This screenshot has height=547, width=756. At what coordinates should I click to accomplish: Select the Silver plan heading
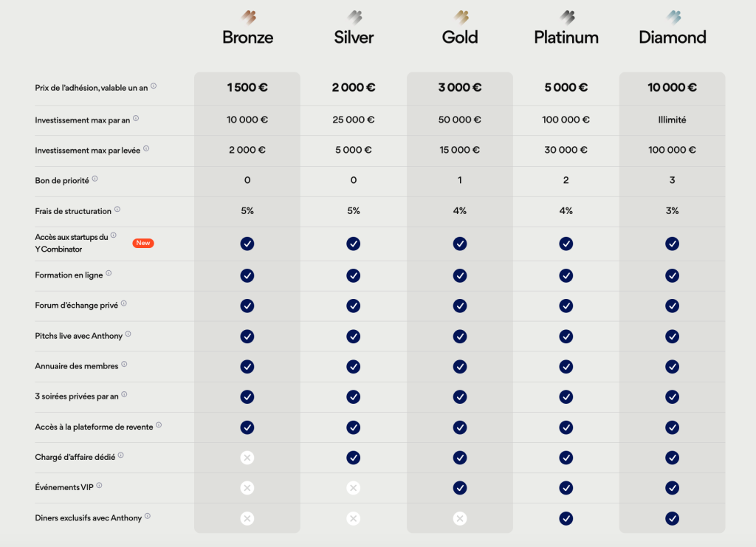pos(354,38)
